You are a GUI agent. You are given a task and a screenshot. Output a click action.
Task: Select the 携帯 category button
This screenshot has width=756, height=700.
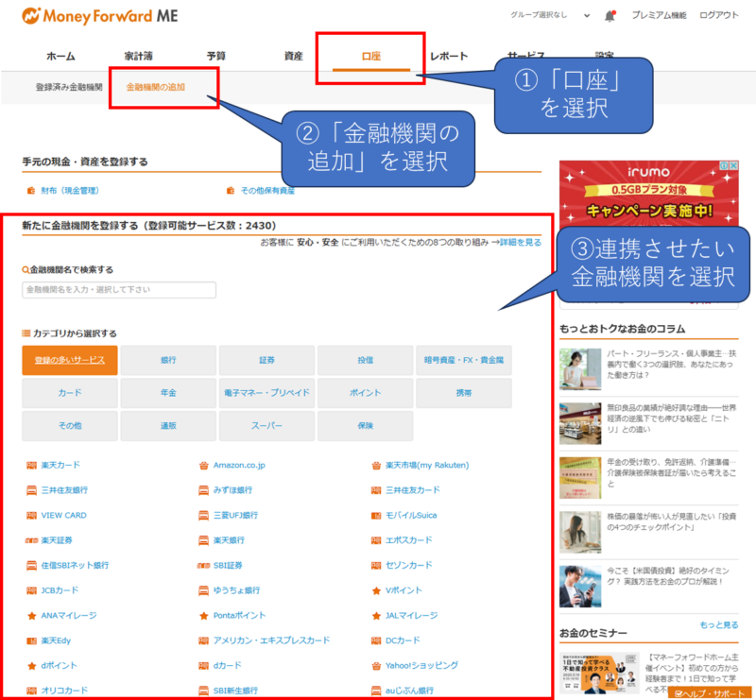(x=464, y=393)
